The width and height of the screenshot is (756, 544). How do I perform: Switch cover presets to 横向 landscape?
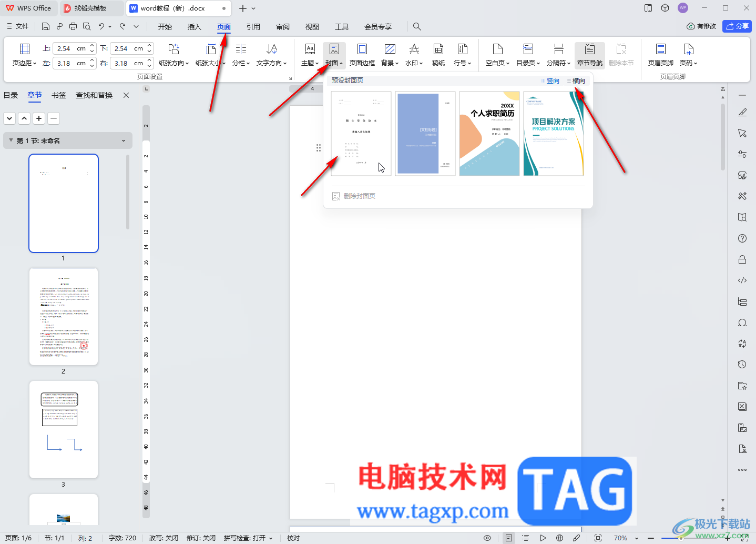click(x=576, y=80)
